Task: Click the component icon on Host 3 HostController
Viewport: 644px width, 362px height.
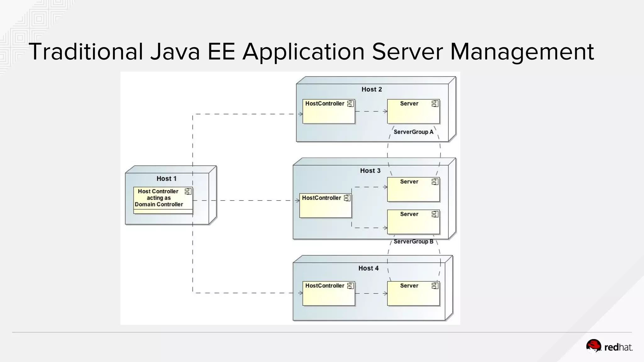Action: [347, 198]
